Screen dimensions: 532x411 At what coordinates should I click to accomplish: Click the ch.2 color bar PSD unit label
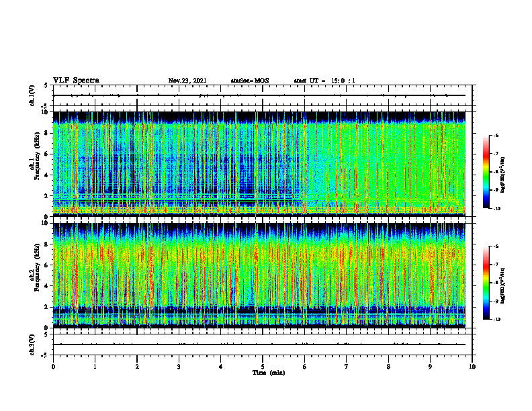503,285
